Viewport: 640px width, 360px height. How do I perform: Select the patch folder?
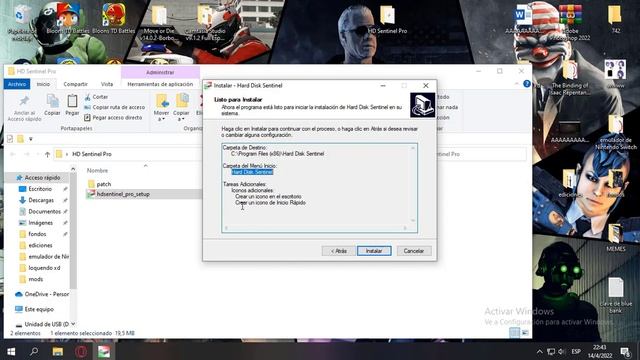coord(104,184)
